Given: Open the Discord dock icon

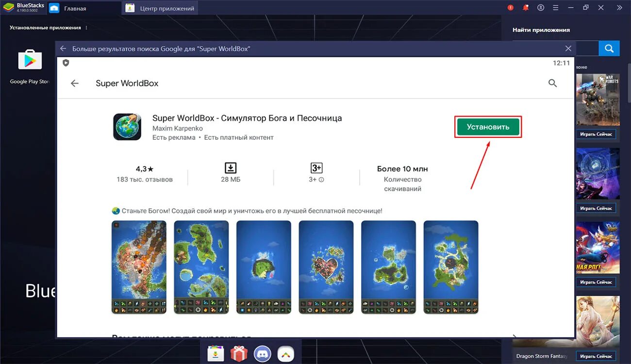Looking at the screenshot, I should (x=262, y=353).
